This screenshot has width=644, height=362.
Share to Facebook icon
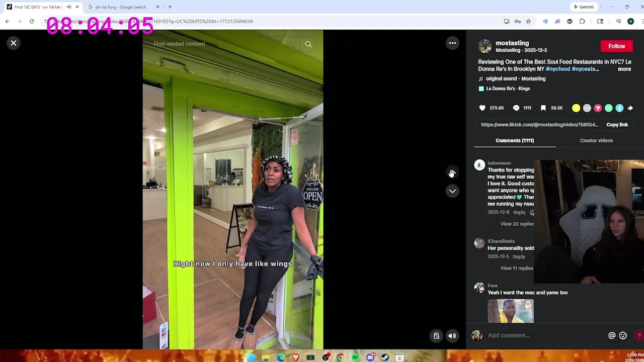point(619,108)
